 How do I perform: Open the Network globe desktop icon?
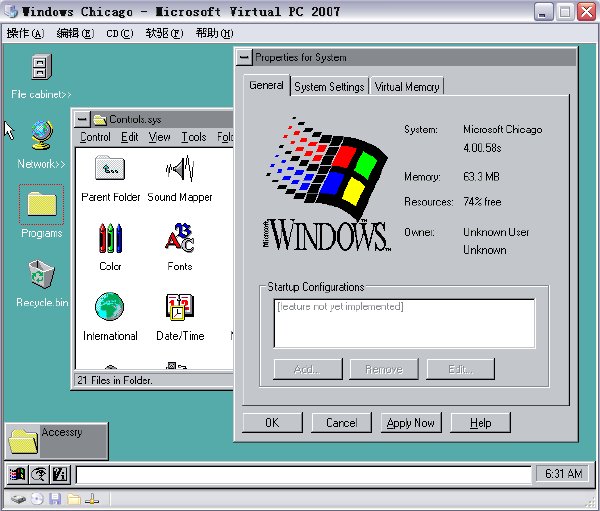pos(41,135)
